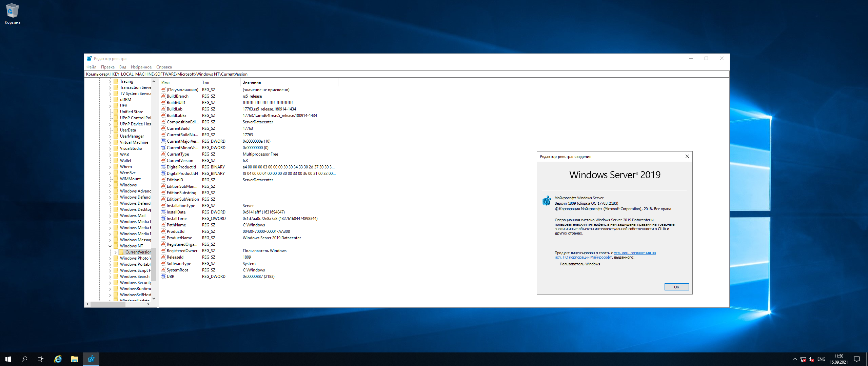The image size is (868, 366).
Task: Click the InstallTime QWORD value icon
Action: (163, 218)
